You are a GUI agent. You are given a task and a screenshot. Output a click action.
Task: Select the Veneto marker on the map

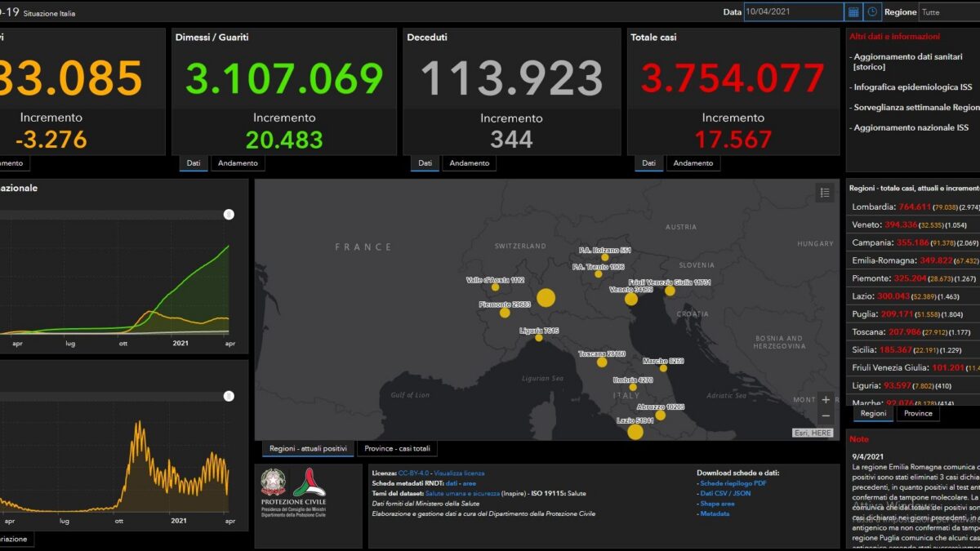(x=631, y=299)
